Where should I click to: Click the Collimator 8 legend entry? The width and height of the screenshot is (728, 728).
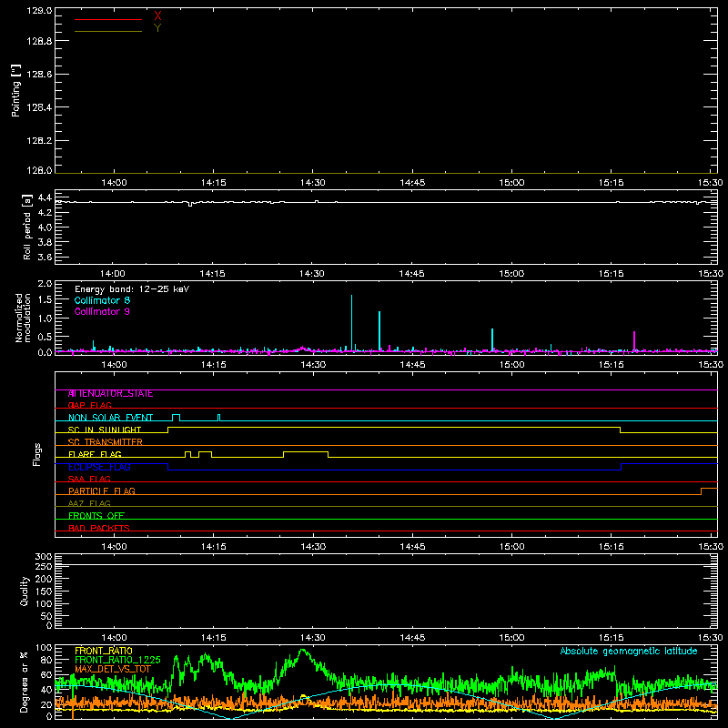tap(102, 300)
